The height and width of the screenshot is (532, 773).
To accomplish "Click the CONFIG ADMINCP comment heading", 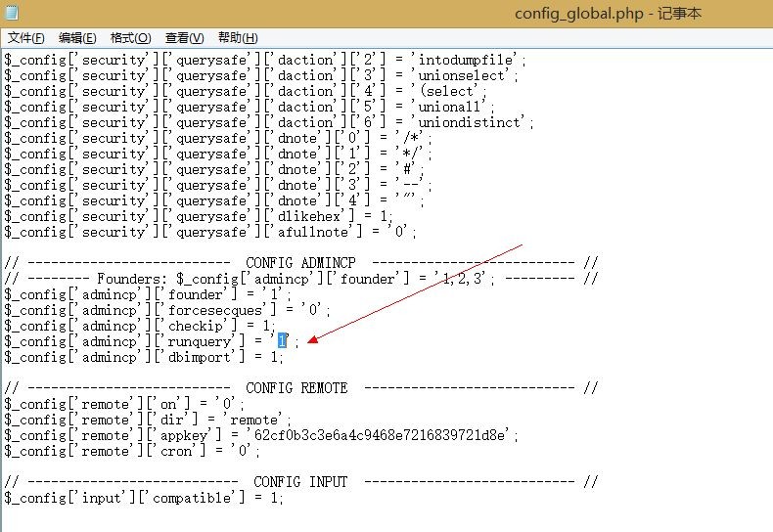I will 300,262.
